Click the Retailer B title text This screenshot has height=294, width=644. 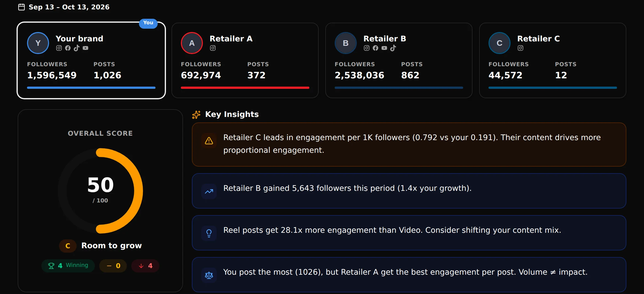385,39
